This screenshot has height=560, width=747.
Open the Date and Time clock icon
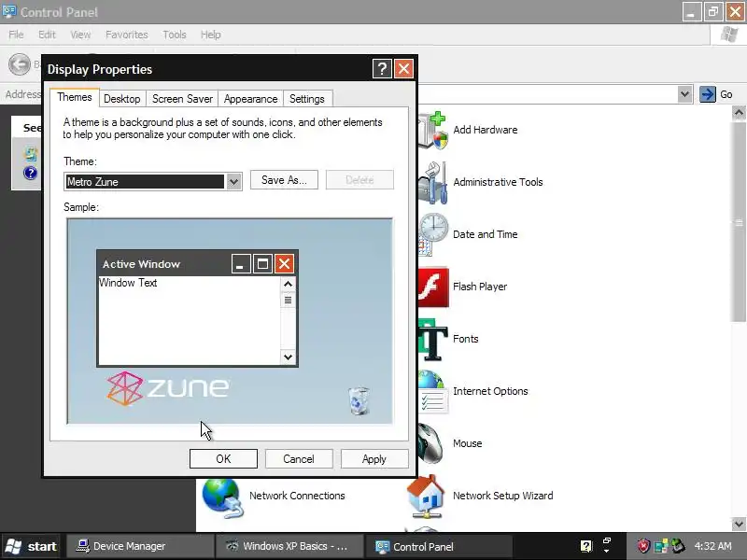tap(433, 234)
